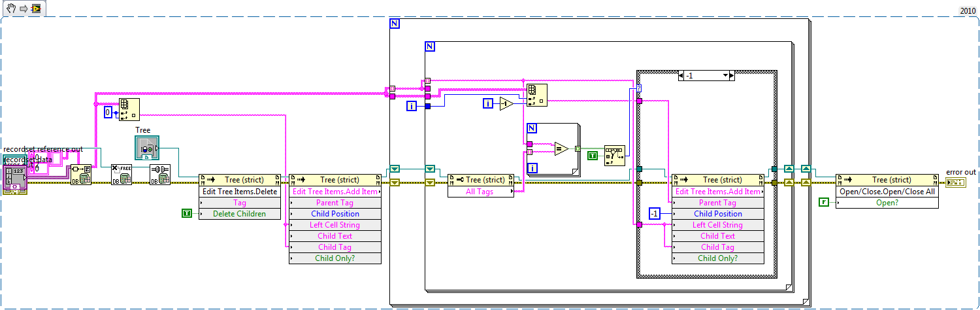This screenshot has height=310, width=980.
Task: Click the i terminal wired to the decrement node
Action: [488, 103]
